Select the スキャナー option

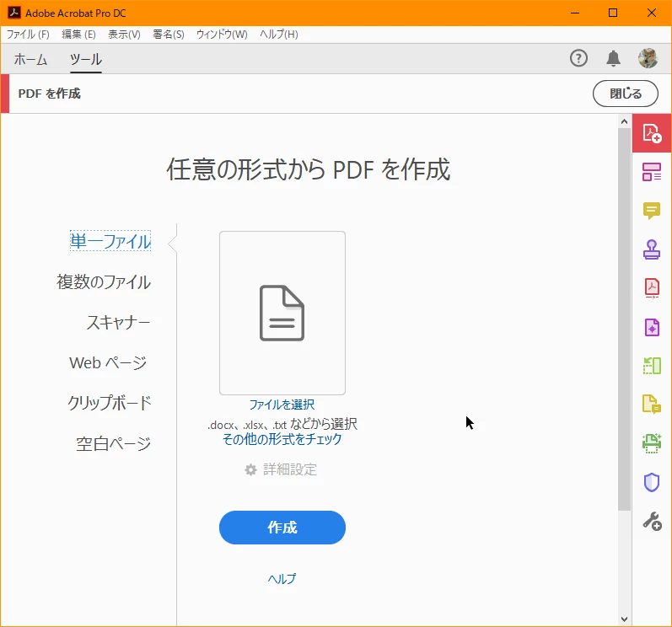point(118,322)
